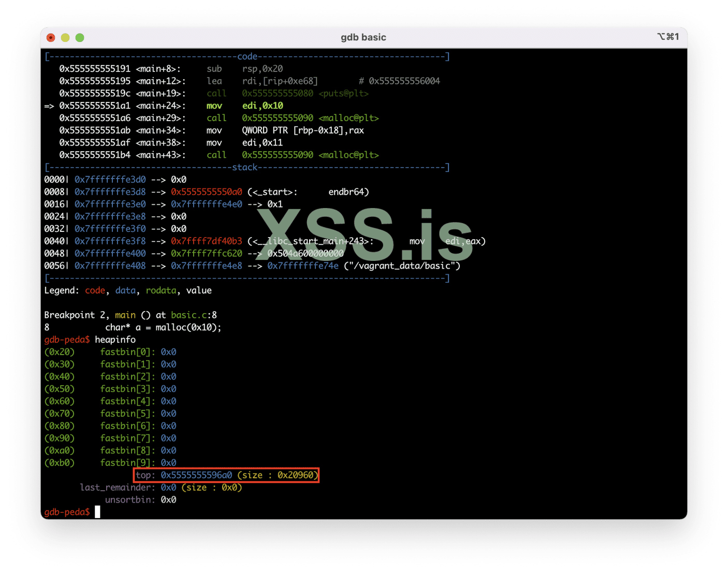Image resolution: width=728 pixels, height=573 pixels.
Task: Click the top chunk address 0x5555555596a0
Action: tap(196, 476)
